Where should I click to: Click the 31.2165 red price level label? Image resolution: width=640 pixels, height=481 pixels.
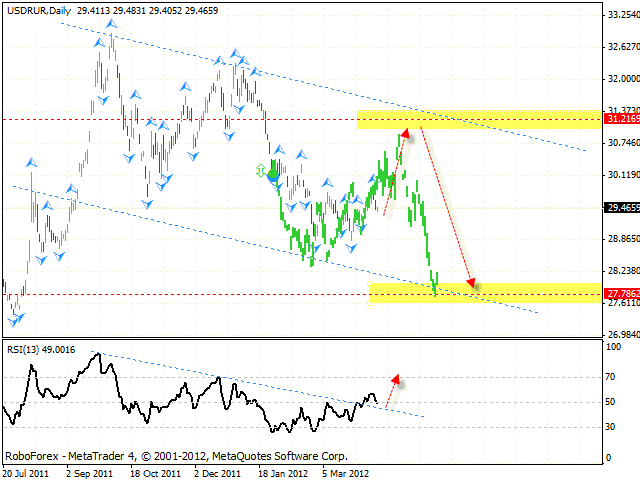point(620,119)
